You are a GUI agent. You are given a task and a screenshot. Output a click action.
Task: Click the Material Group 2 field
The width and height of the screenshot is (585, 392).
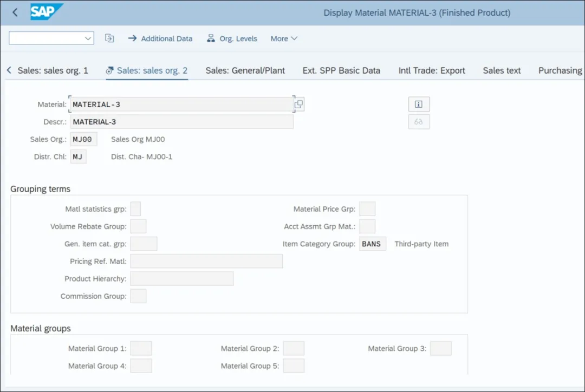pyautogui.click(x=294, y=348)
